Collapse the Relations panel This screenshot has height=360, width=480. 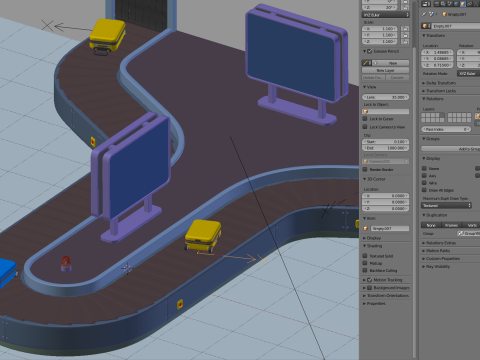click(x=424, y=99)
